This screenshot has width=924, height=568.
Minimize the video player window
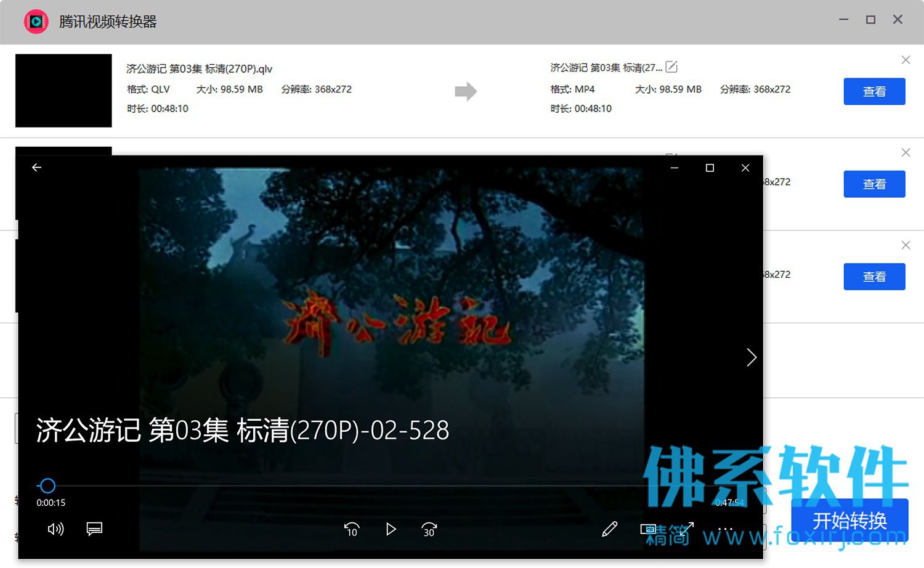tap(675, 168)
